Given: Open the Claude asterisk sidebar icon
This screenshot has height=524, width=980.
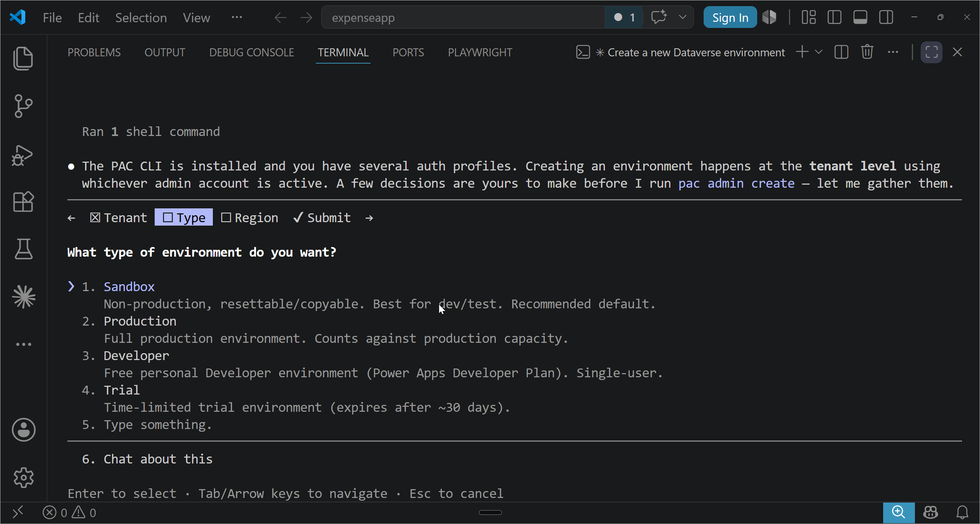Looking at the screenshot, I should tap(24, 297).
